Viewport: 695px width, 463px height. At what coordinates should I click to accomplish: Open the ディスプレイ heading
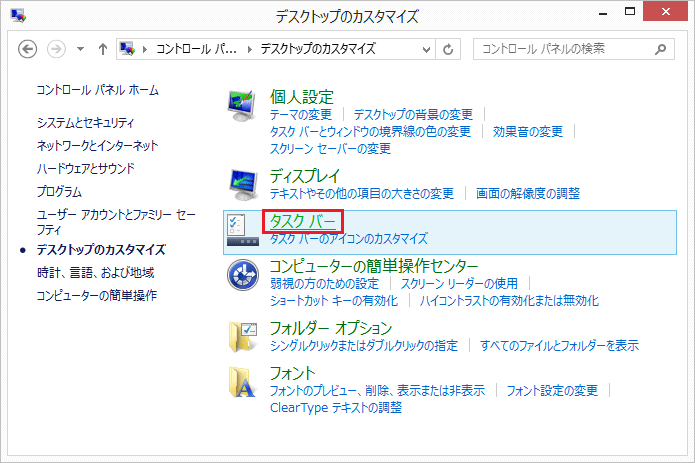click(305, 176)
